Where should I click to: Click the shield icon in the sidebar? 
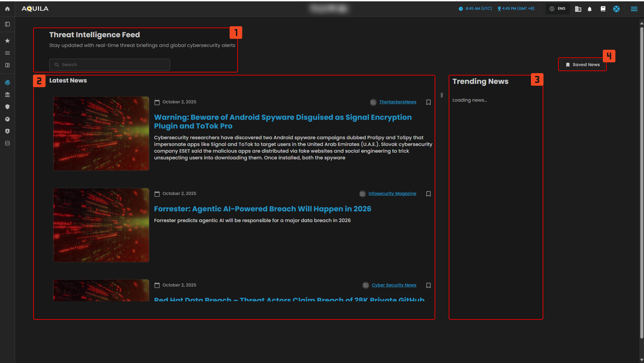(7, 107)
